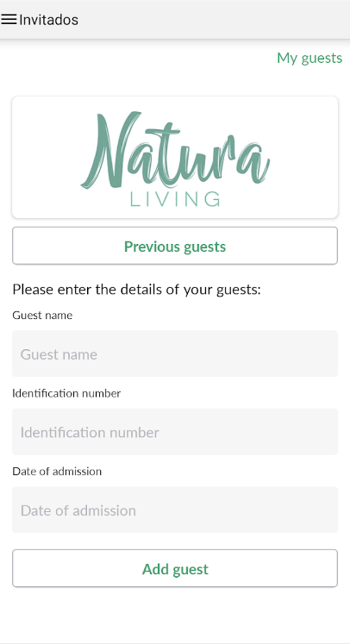Submit with the Add guest button
Screen dimensions: 350x644
tap(175, 568)
